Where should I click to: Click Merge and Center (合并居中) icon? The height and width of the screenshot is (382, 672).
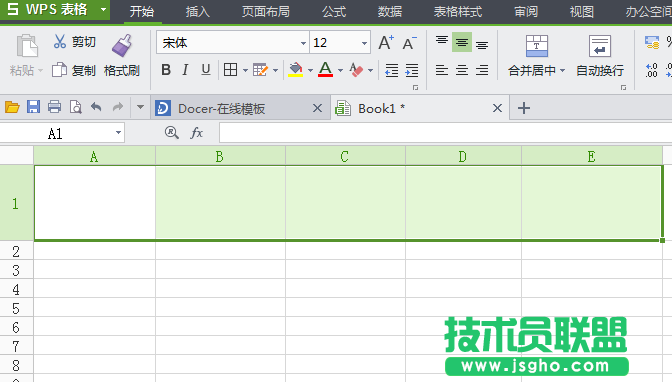click(x=537, y=46)
